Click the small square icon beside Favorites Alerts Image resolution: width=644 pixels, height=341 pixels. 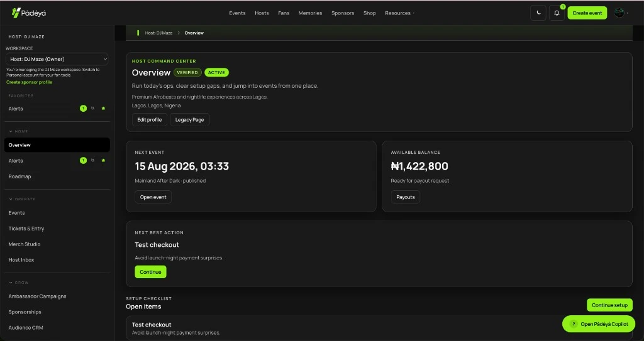click(x=93, y=109)
